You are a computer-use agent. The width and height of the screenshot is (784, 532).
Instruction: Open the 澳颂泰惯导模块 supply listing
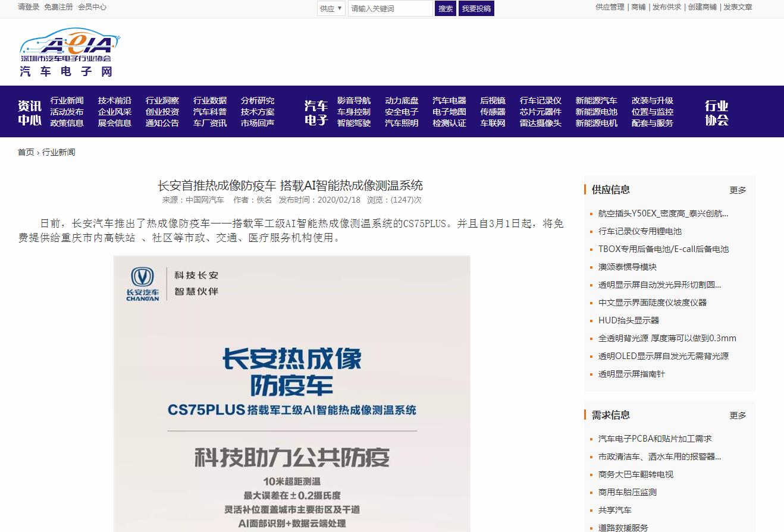(628, 267)
